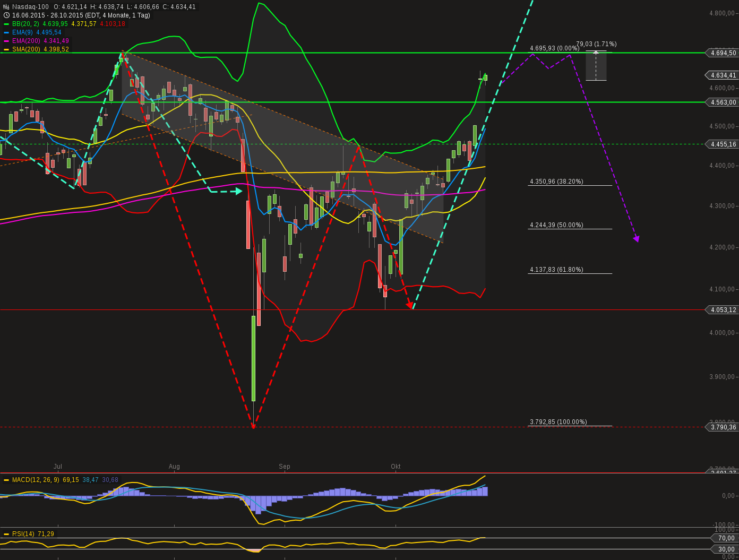Click the MACD histogram value 30,68
The image size is (739, 560).
pos(110,480)
